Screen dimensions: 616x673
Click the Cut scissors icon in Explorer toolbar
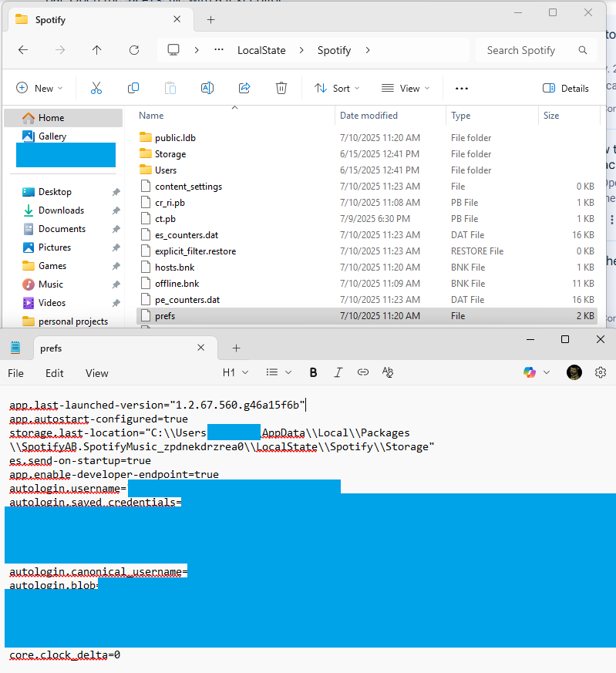tap(96, 88)
